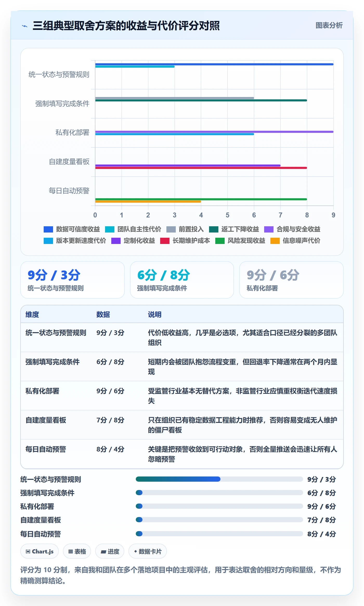Image resolution: width=364 pixels, height=606 pixels.
Task: Click the chart title 三组典型取舍方案的收益与代价评分对照
Action: (126, 26)
